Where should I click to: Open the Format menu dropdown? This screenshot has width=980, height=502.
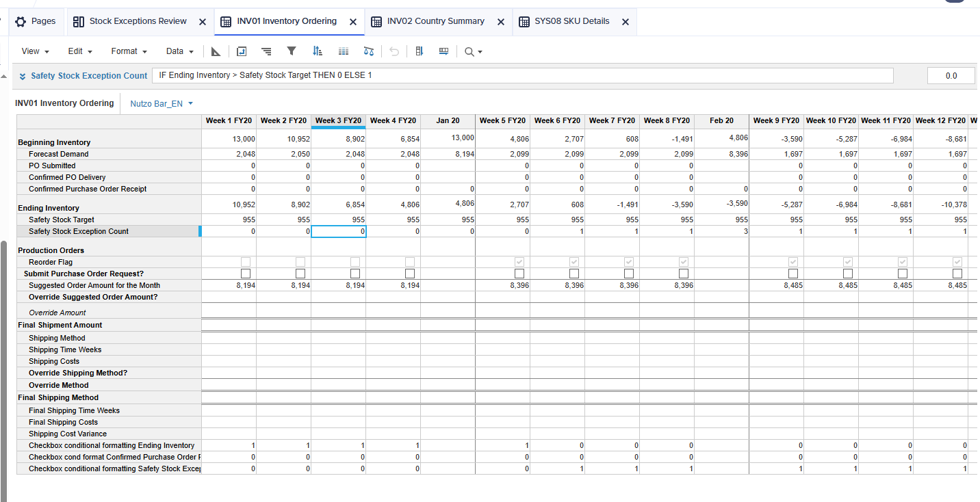click(x=129, y=51)
